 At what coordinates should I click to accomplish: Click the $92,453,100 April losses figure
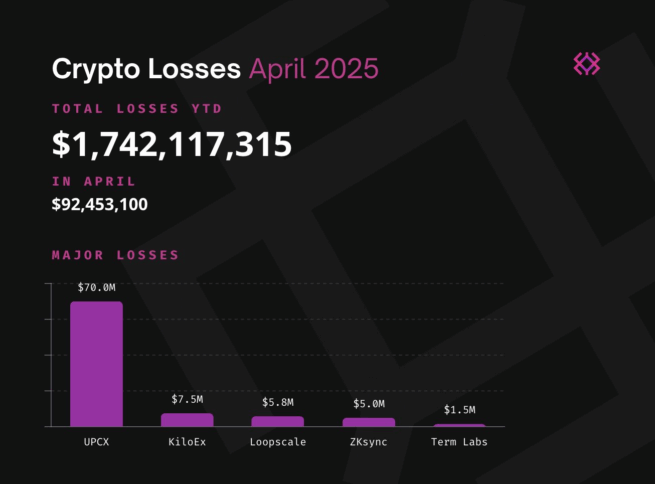pos(100,204)
